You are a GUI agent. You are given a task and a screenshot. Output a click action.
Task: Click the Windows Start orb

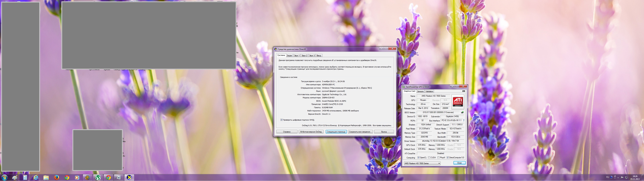(x=4, y=177)
